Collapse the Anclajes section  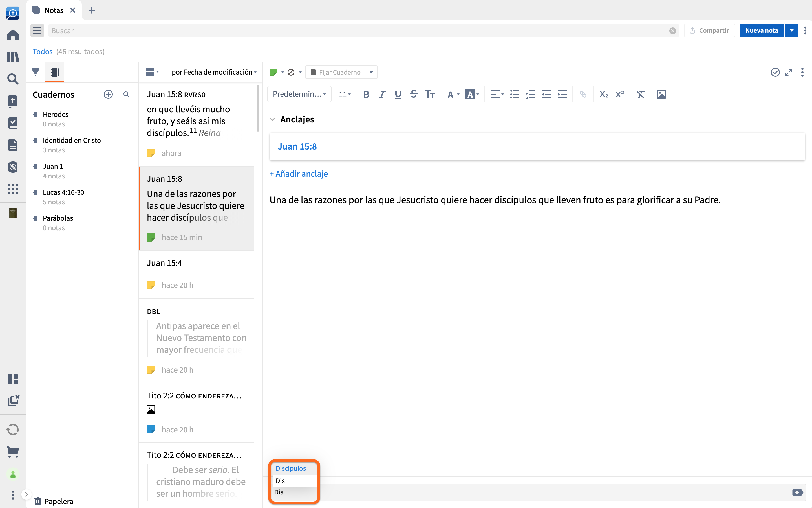click(272, 119)
